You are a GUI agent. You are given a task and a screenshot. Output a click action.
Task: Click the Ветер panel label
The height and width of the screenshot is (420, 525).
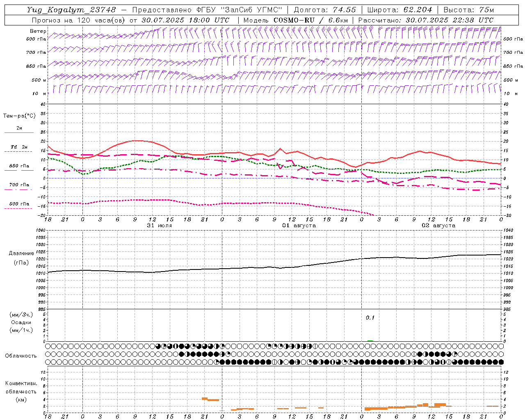point(38,31)
